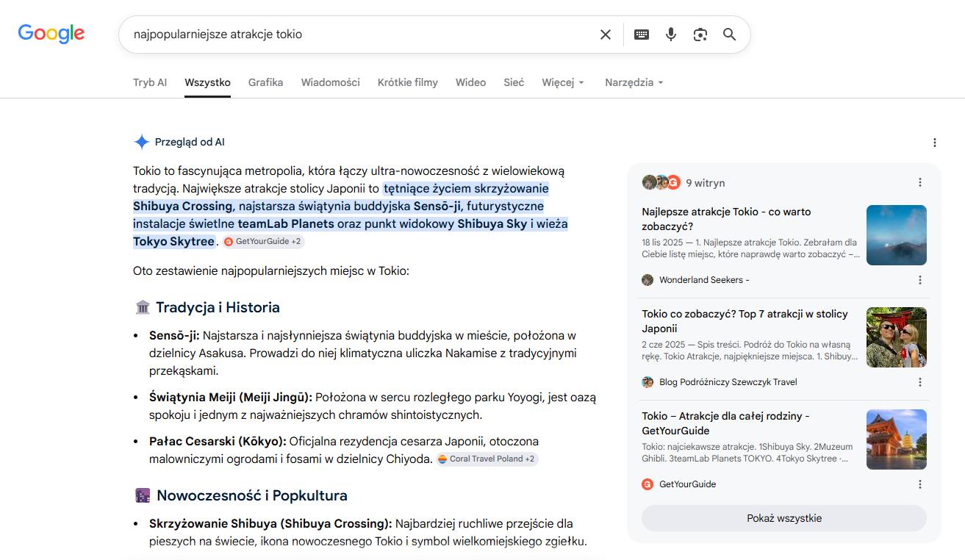
Task: Expand the Więcej dropdown
Action: point(563,82)
